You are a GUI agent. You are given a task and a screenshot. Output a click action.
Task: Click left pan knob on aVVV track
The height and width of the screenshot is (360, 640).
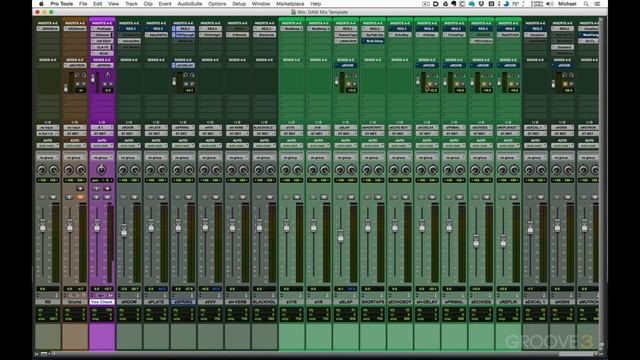pyautogui.click(x=204, y=169)
